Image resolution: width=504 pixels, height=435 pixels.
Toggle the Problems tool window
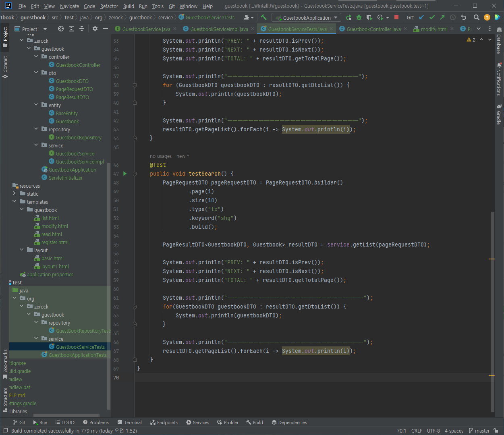pyautogui.click(x=95, y=423)
